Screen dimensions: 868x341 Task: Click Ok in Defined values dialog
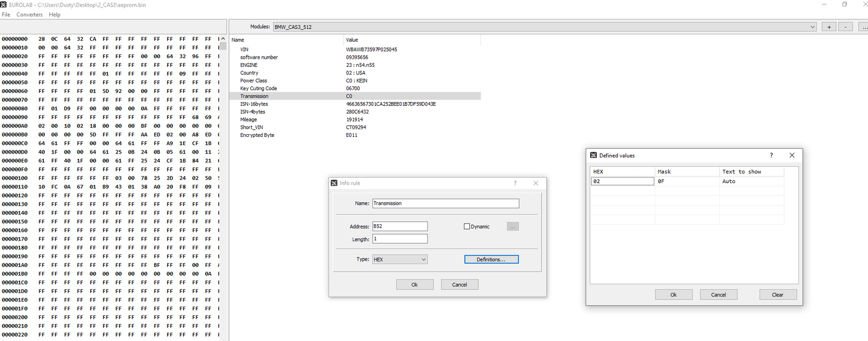click(x=674, y=295)
